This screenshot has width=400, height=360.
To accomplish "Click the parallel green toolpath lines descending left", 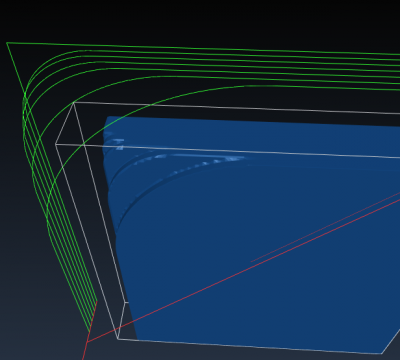I will point(60,213).
